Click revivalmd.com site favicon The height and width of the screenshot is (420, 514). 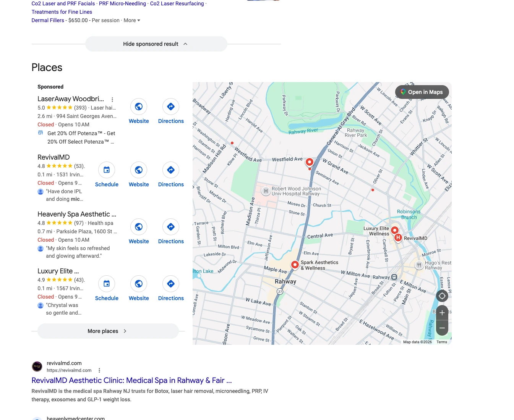[37, 367]
